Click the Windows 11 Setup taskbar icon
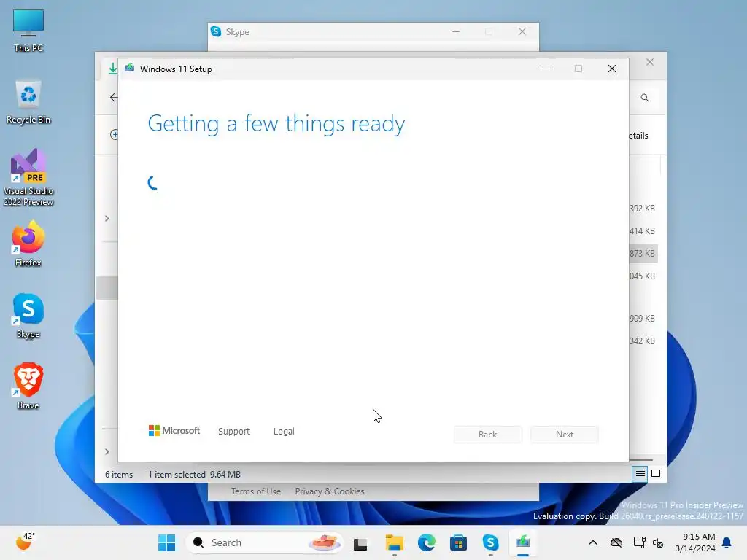Viewport: 747px width, 560px height. click(522, 542)
